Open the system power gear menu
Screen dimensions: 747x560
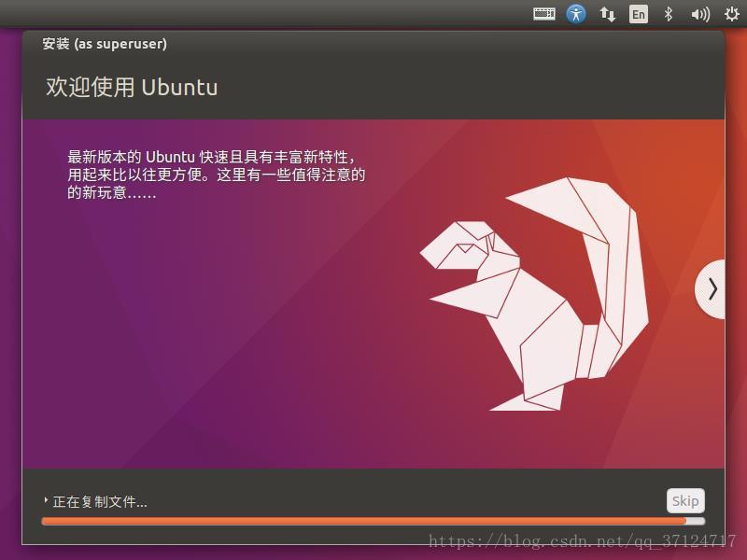731,14
